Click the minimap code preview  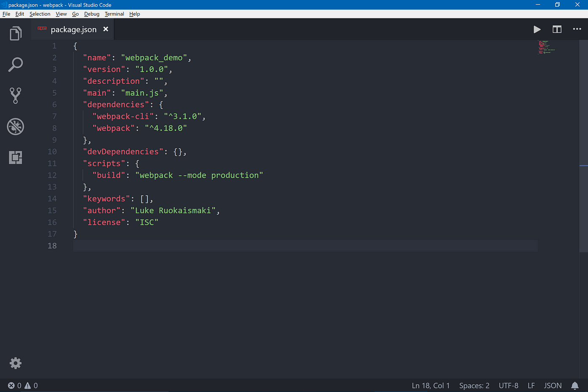point(546,47)
